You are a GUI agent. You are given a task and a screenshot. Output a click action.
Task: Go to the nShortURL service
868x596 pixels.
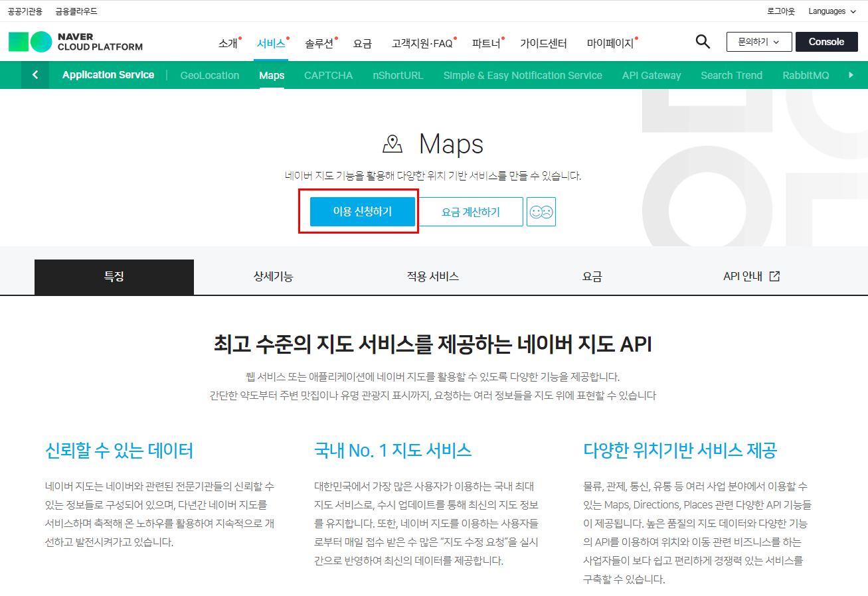coord(398,75)
